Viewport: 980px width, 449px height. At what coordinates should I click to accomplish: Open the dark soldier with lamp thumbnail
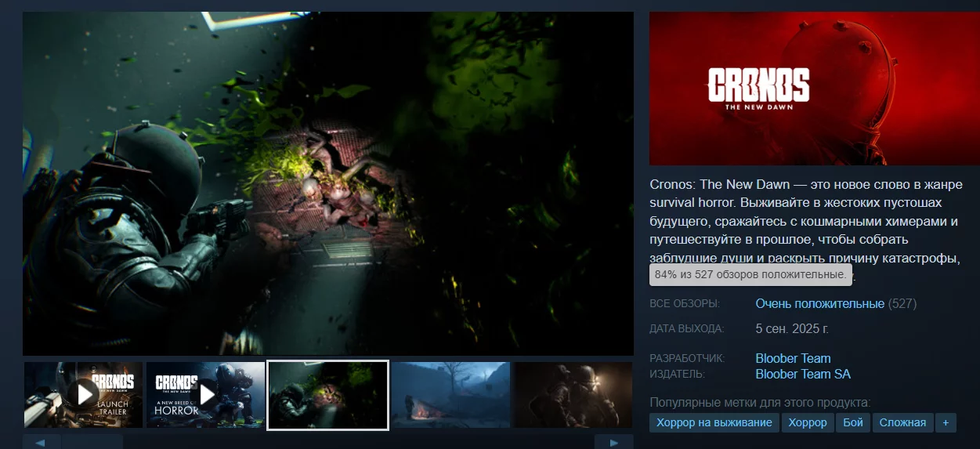(x=573, y=394)
